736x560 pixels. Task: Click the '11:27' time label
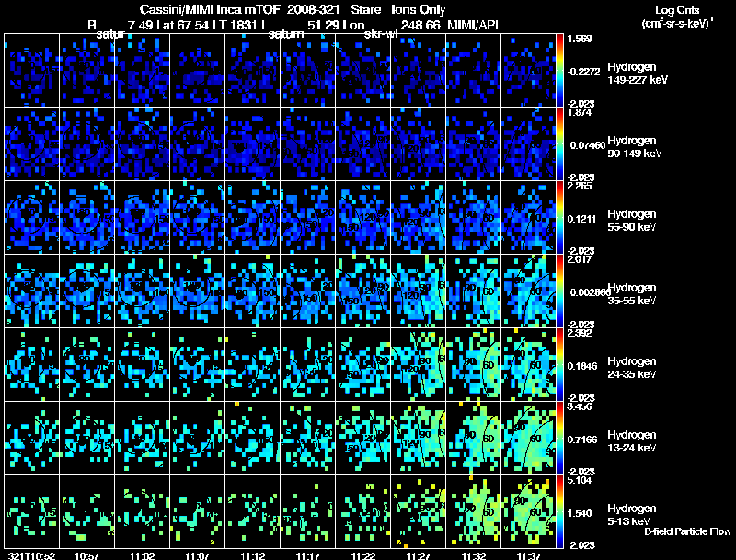[x=419, y=555]
